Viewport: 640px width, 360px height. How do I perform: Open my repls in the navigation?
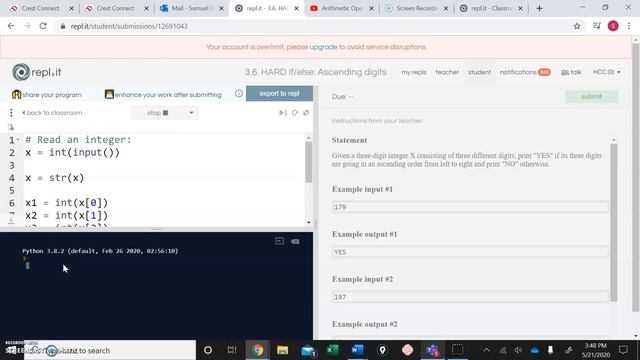click(x=413, y=72)
